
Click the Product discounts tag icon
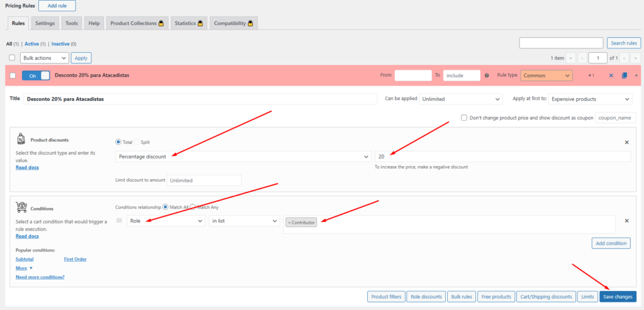[x=20, y=139]
